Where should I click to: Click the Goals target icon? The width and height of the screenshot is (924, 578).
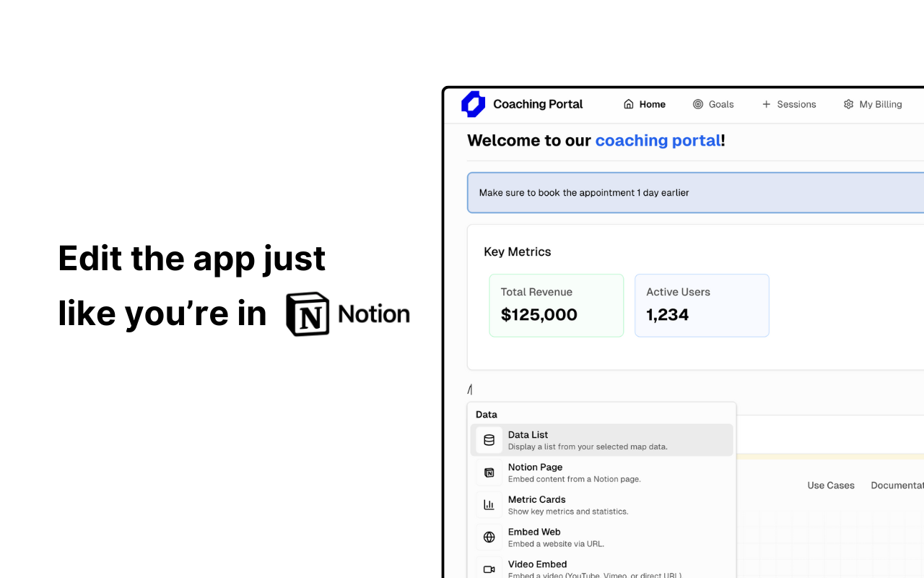click(697, 104)
